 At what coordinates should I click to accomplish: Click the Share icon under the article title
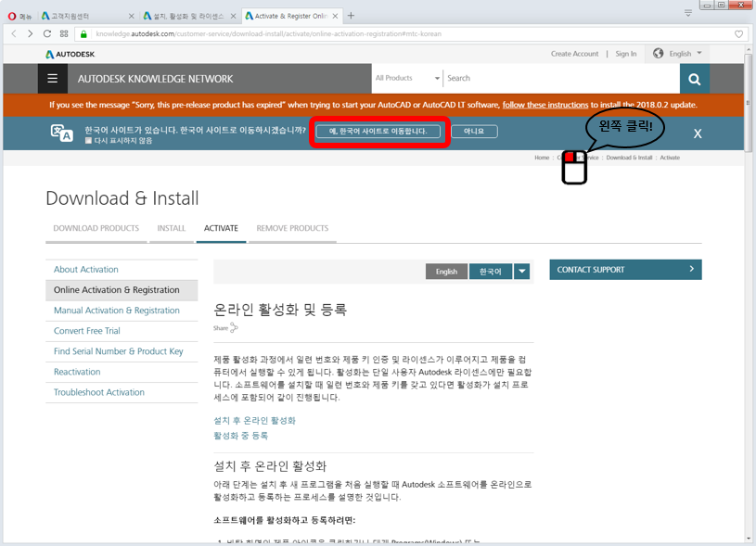coord(234,328)
